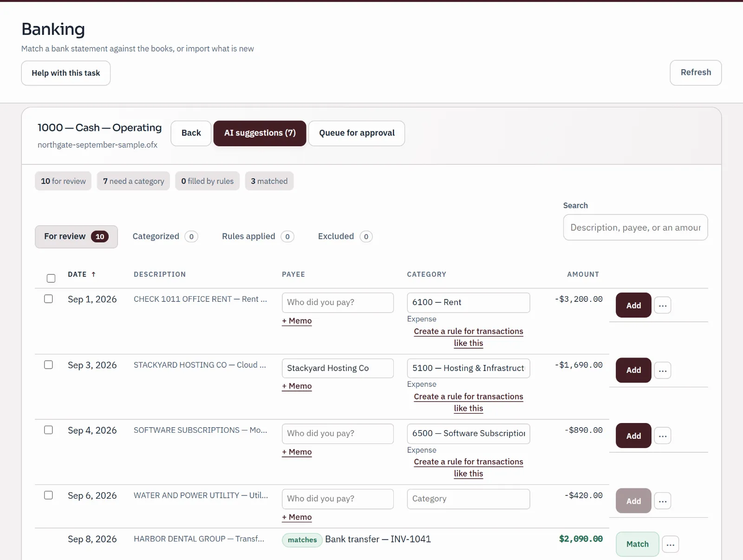
Task: Click the Stackyard Hosting Co payee field
Action: pos(338,368)
